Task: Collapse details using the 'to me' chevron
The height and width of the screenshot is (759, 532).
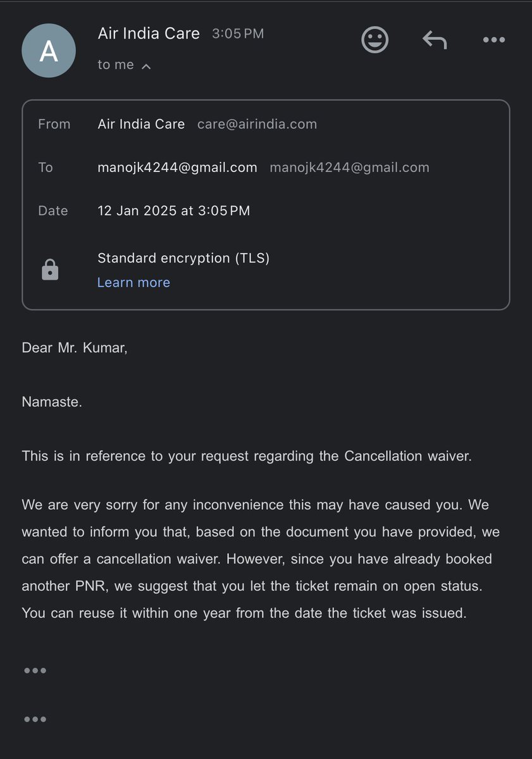Action: point(146,66)
